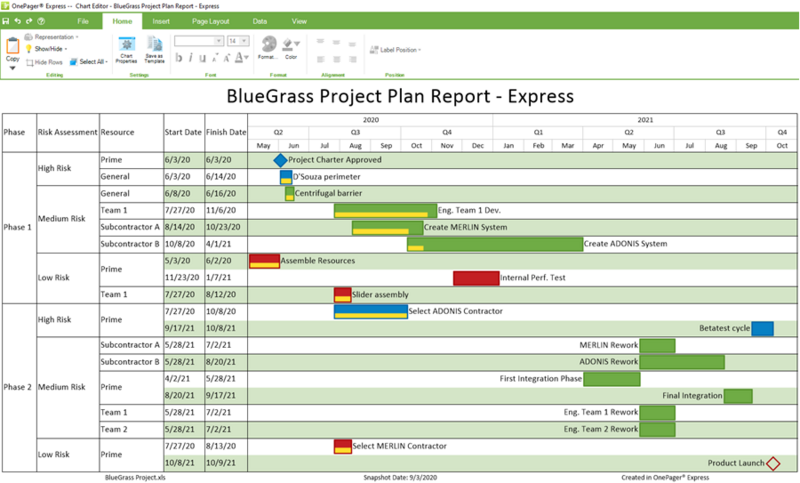Click bottom-left alignment icon
800x483 pixels.
coord(320,59)
